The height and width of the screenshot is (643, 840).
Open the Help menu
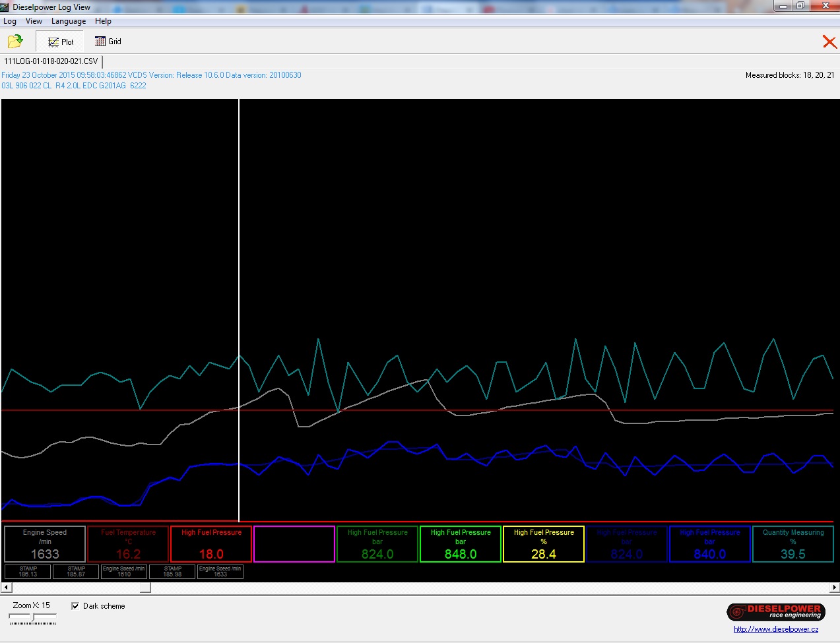click(x=103, y=21)
